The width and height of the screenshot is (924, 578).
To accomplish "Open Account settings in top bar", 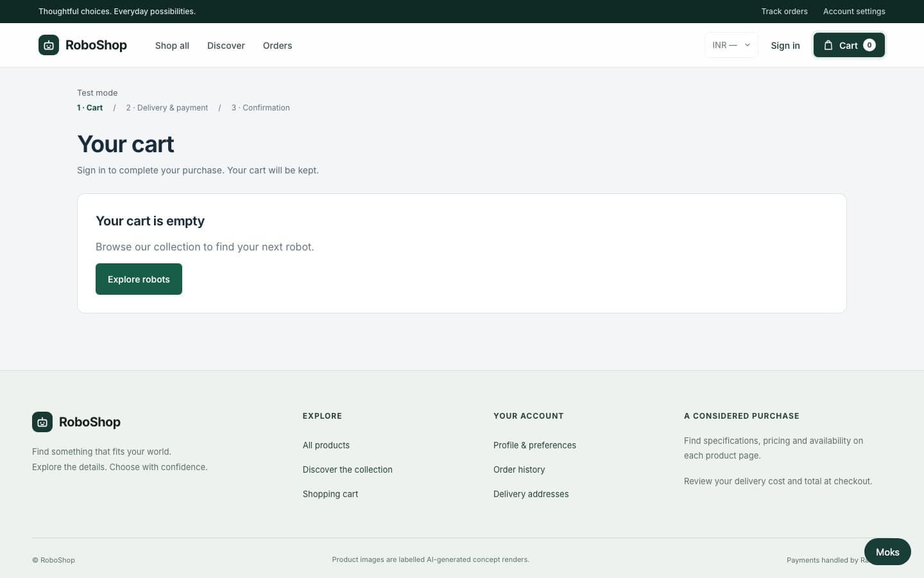I will pyautogui.click(x=854, y=12).
